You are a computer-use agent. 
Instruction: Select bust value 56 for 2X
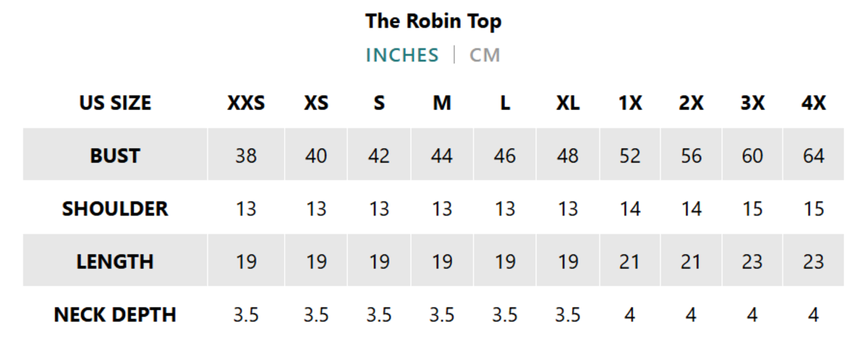pyautogui.click(x=692, y=155)
